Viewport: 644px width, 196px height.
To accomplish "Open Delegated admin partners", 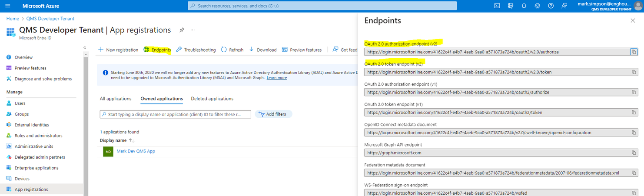I will point(40,157).
